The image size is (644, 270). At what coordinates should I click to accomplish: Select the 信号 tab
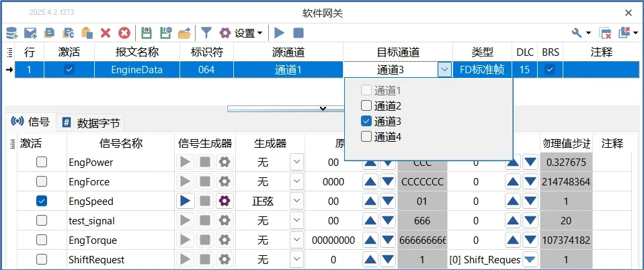[31, 122]
